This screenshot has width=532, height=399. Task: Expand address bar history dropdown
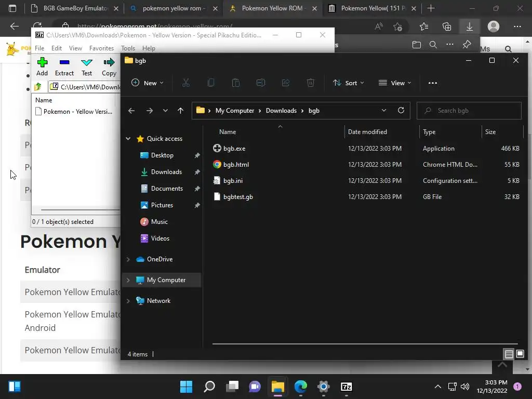[x=384, y=110]
